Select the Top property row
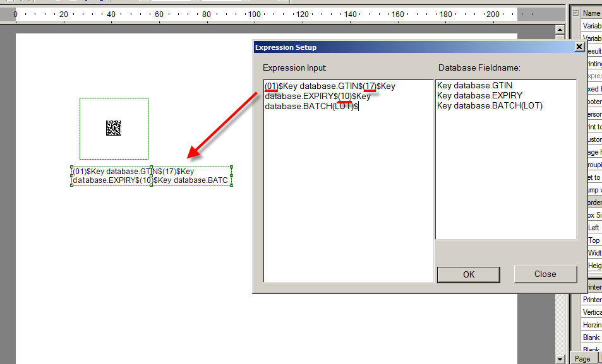Screen dimensions: 602x364 point(594,240)
